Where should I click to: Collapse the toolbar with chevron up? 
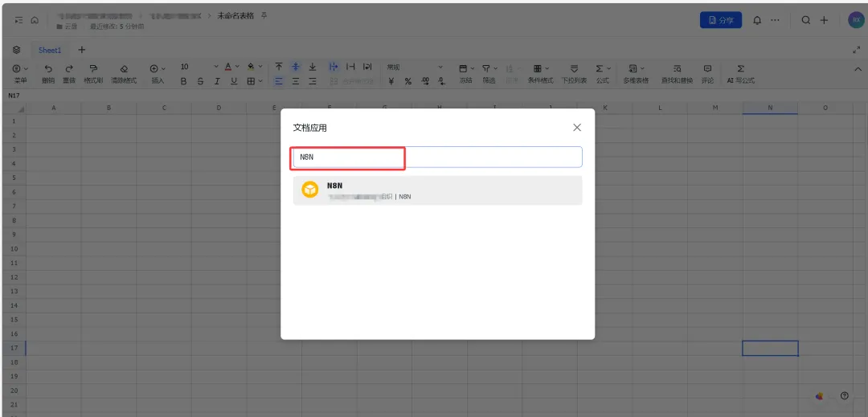[x=858, y=69]
